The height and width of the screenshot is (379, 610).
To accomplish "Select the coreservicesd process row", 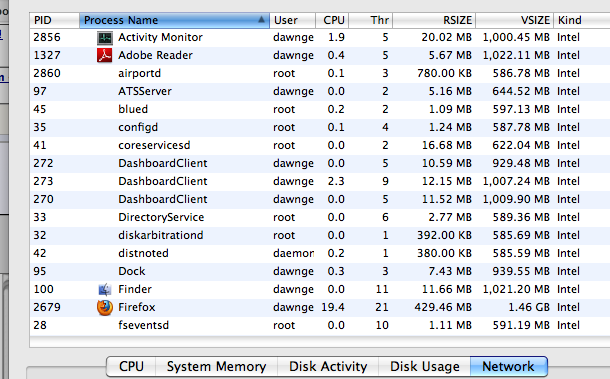I will pos(320,146).
